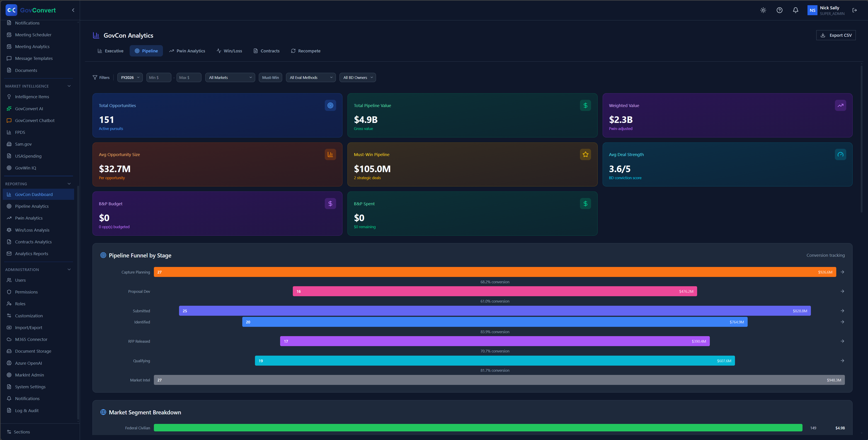Viewport: 868px width, 440px height.
Task: Open GovConvert AI in the sidebar
Action: [38, 109]
